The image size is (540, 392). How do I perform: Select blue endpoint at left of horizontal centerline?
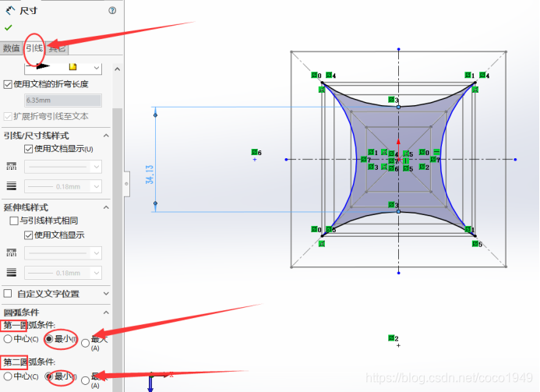click(x=286, y=160)
